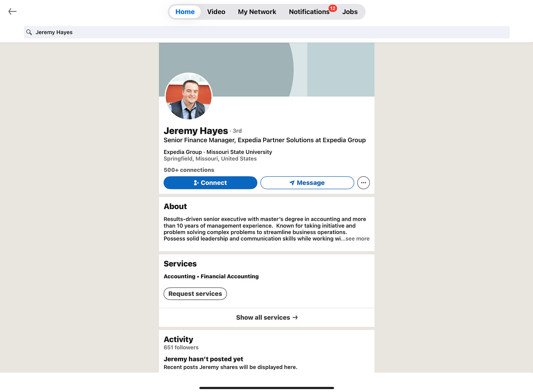Click the search magnifier icon

point(29,32)
